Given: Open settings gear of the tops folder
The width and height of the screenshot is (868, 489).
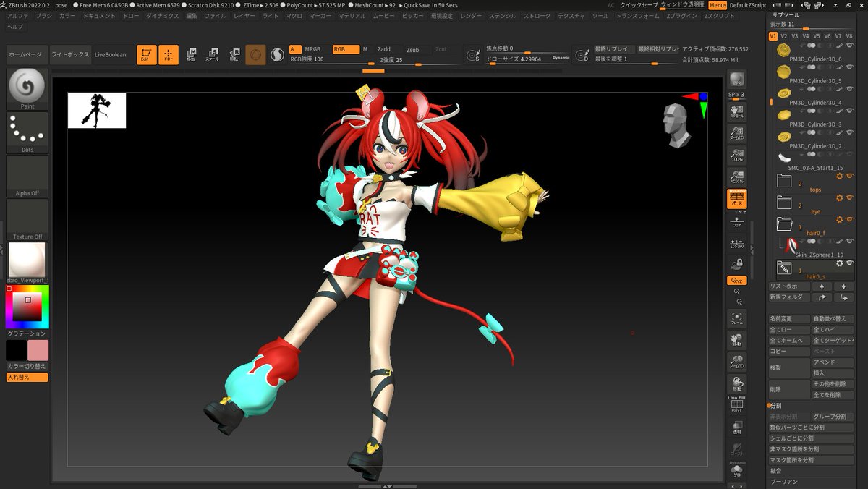Looking at the screenshot, I should point(840,176).
